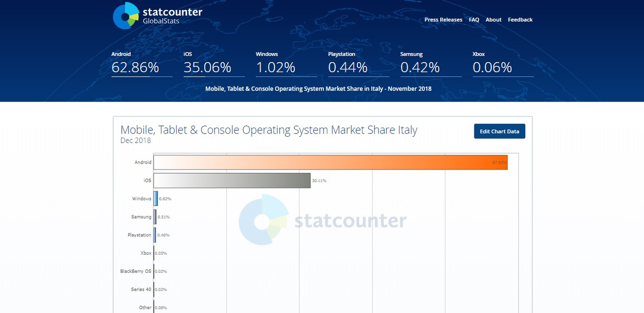Go to the About page
Image resolution: width=644 pixels, height=313 pixels.
click(x=494, y=20)
